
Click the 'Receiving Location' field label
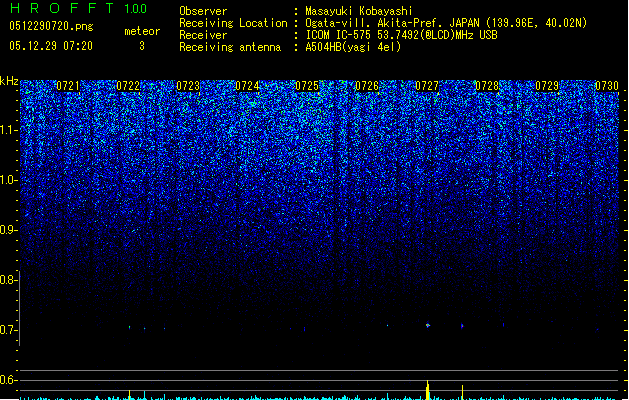(233, 23)
